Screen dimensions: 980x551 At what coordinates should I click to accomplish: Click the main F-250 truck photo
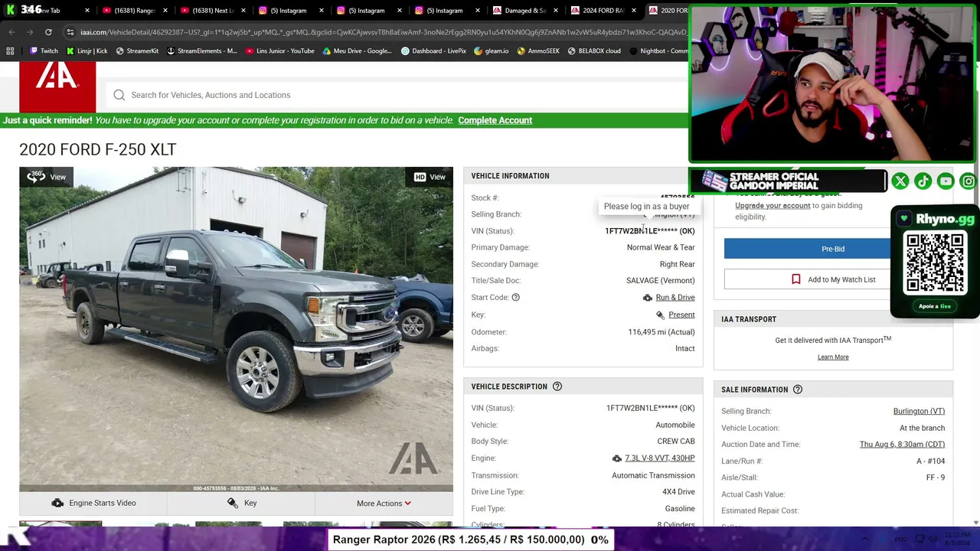pyautogui.click(x=236, y=329)
